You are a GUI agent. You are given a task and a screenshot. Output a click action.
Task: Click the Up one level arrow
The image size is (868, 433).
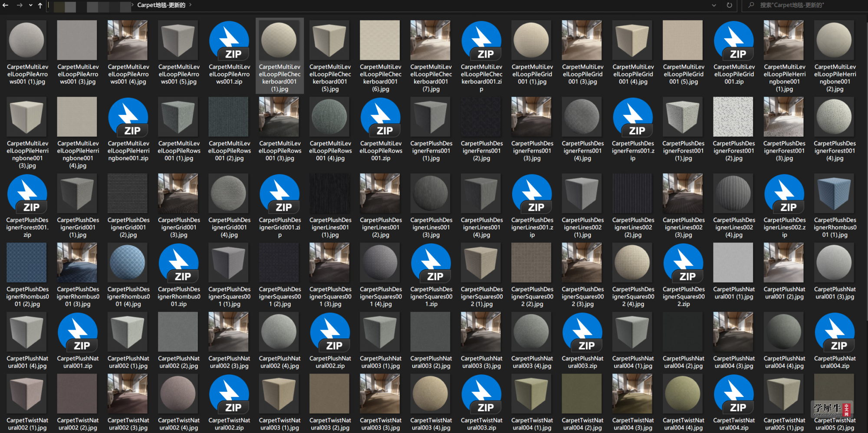click(40, 5)
